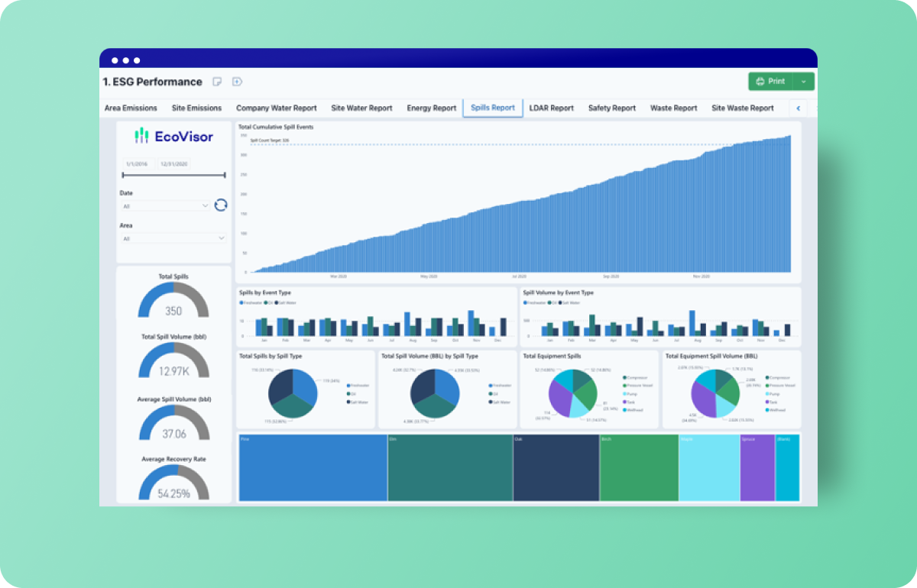
Task: Expand the Print options dropdown arrow
Action: point(803,82)
